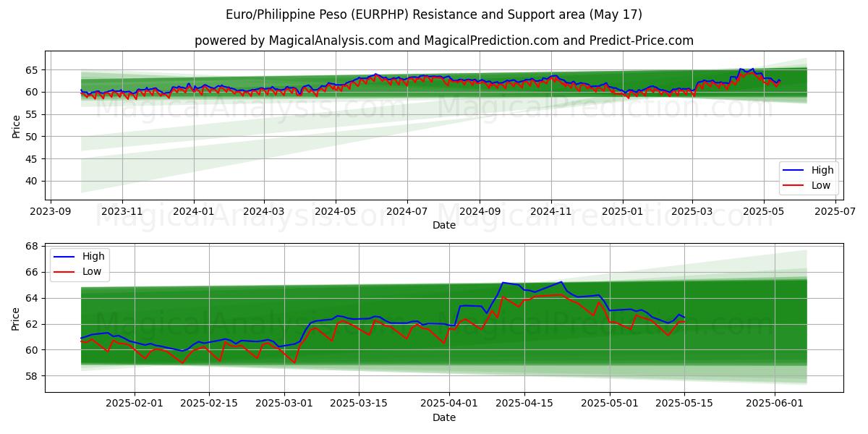868x434 pixels.
Task: Click the bottom chart 'Date' axis label
Action: [x=444, y=417]
